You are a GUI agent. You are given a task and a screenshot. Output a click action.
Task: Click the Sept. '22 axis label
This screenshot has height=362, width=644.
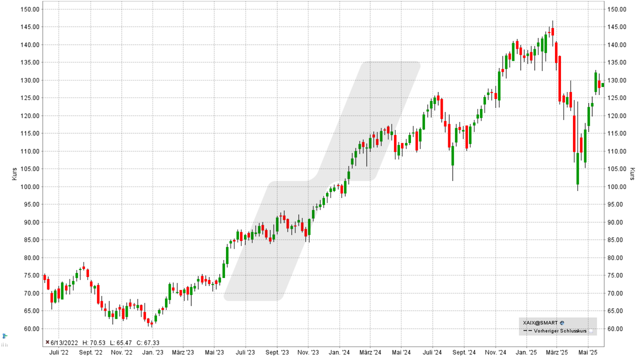click(x=90, y=353)
